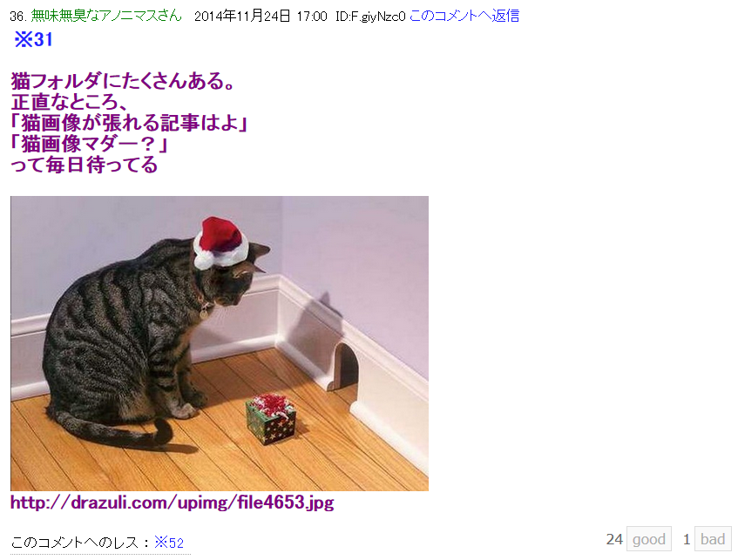Open the Christmas cat image thumbnail
This screenshot has width=738, height=560.
220,343
